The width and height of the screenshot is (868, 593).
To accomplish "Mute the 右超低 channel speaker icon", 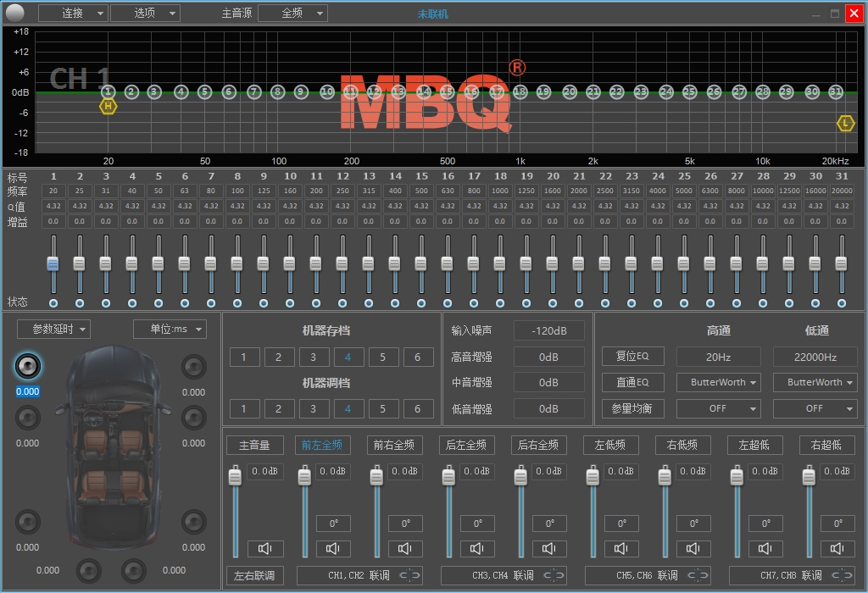I will [837, 548].
